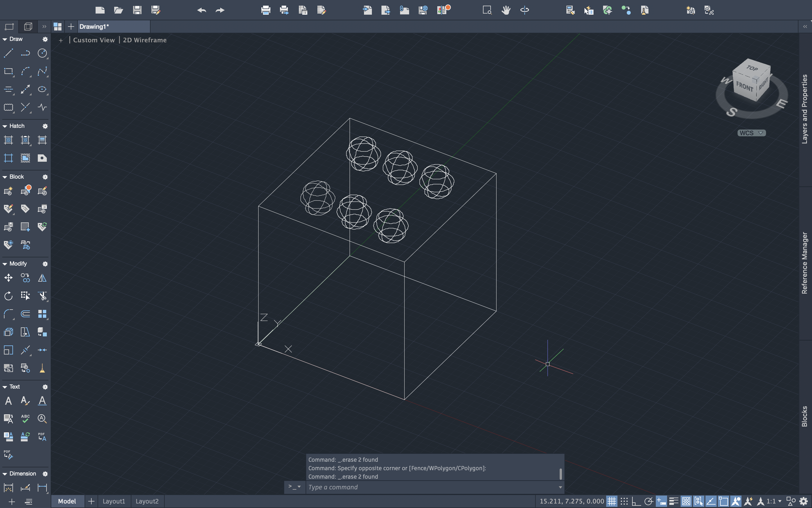This screenshot has width=812, height=508.
Task: Click the Plot printer icon
Action: point(266,10)
